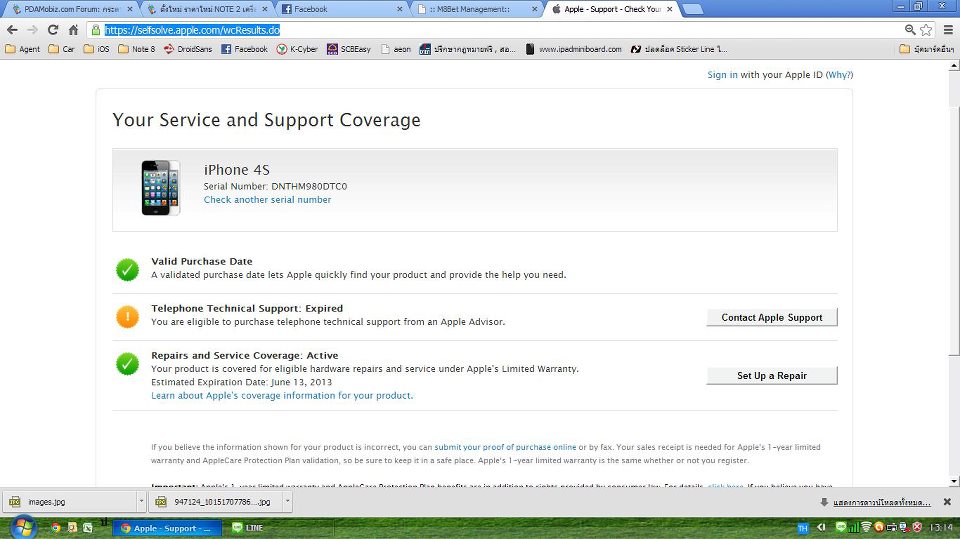Screen dimensions: 960x539
Task: Click the LINE icon in system tray
Action: point(841,527)
